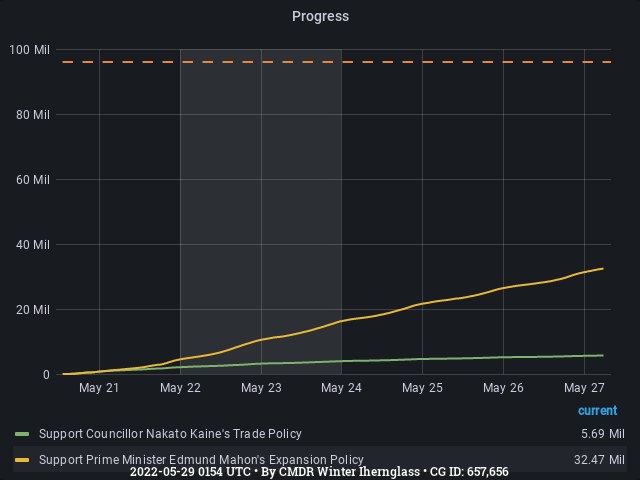Image resolution: width=640 pixels, height=480 pixels.
Task: Click the 5.69 Mil current value
Action: point(603,433)
